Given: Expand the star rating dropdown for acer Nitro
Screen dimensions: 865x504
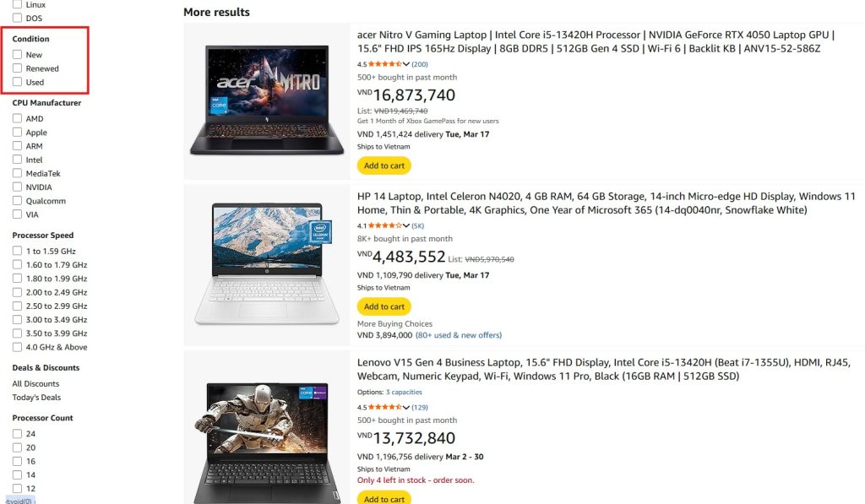Looking at the screenshot, I should tap(408, 63).
